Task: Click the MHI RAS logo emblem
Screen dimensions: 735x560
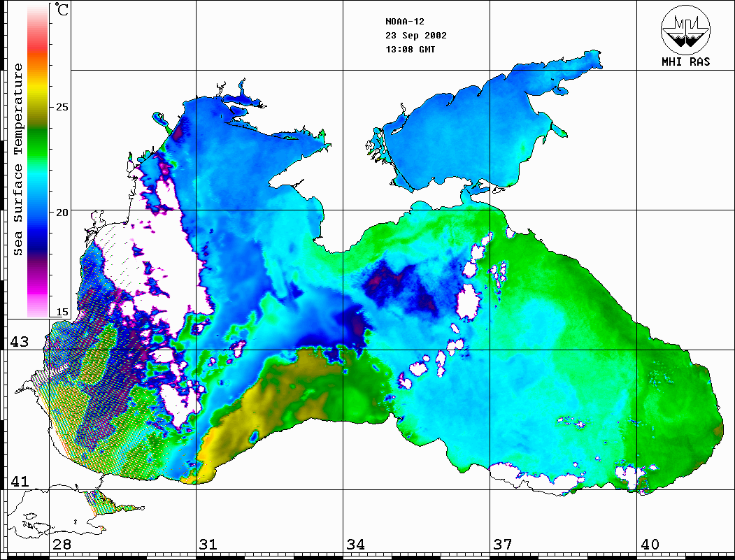Action: point(686,29)
